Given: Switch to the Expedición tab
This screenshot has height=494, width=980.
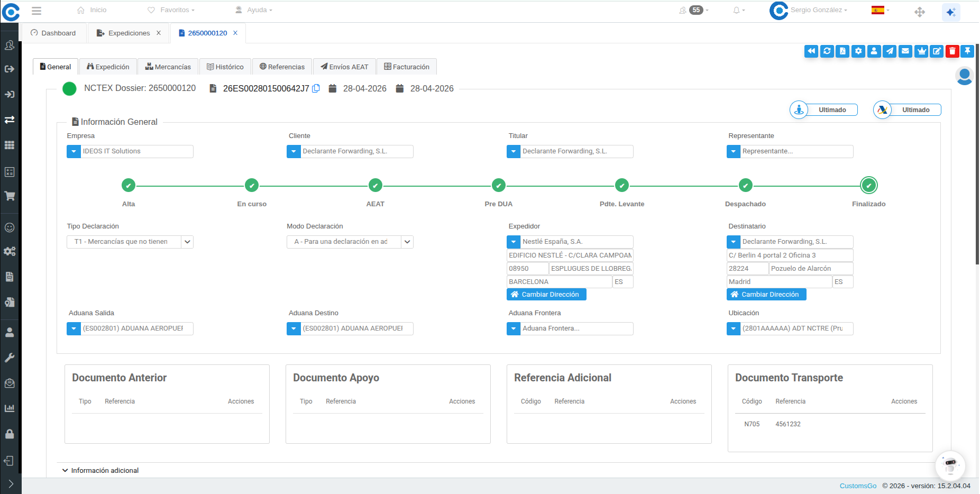Looking at the screenshot, I should pos(108,67).
